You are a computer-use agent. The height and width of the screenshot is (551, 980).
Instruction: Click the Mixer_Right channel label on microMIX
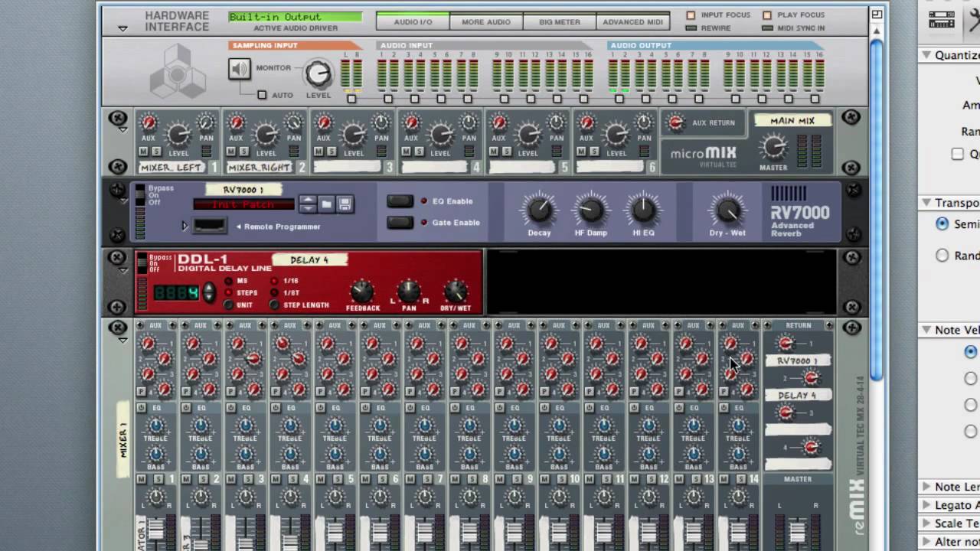pyautogui.click(x=259, y=168)
